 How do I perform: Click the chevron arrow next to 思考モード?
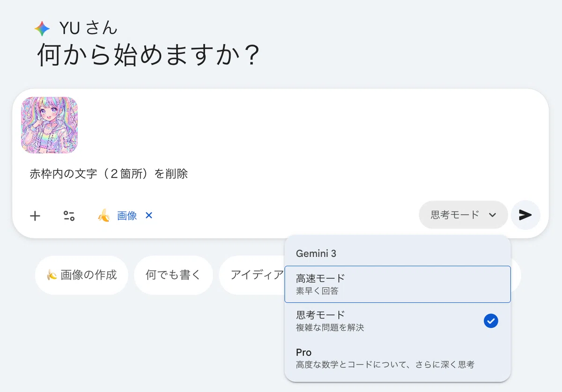(492, 215)
